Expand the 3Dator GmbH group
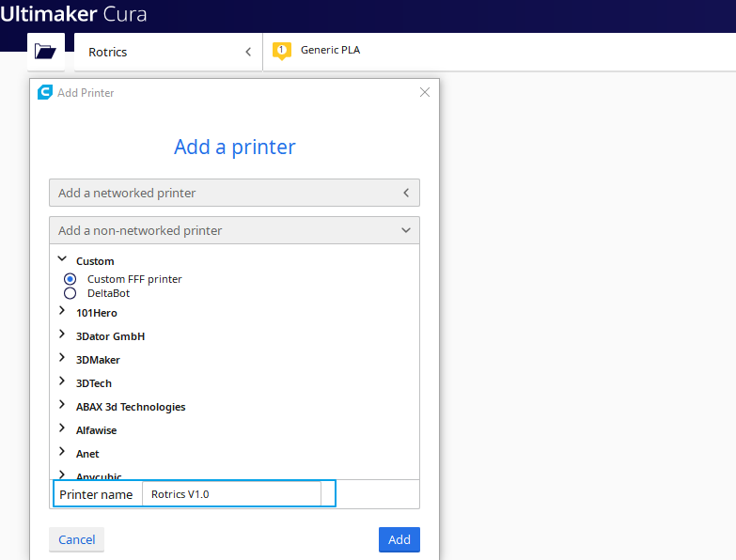 [x=62, y=334]
